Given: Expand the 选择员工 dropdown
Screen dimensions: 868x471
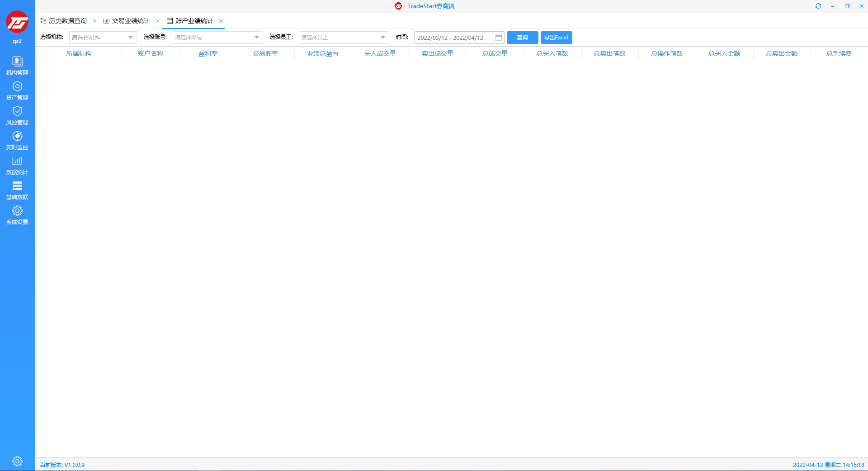Looking at the screenshot, I should (x=382, y=38).
